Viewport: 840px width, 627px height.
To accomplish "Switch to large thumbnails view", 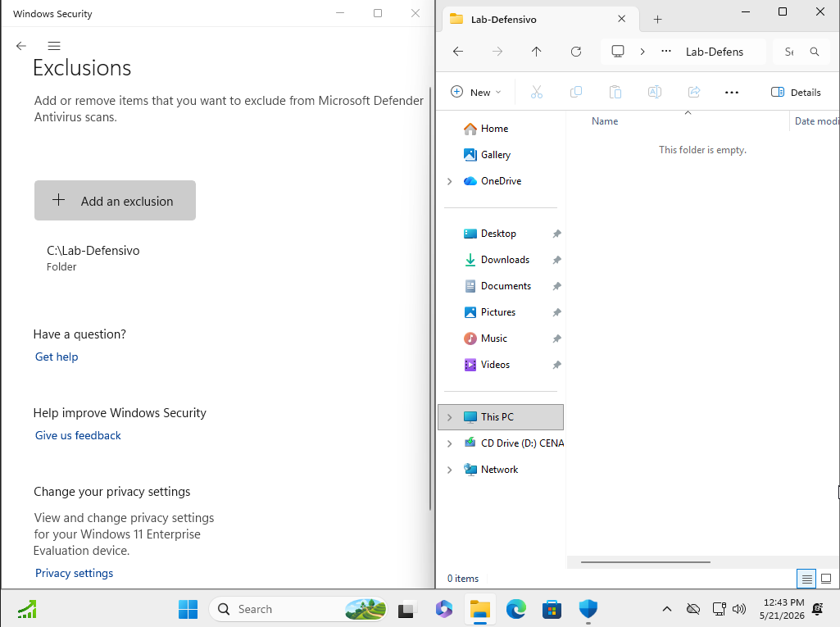I will [x=826, y=579].
